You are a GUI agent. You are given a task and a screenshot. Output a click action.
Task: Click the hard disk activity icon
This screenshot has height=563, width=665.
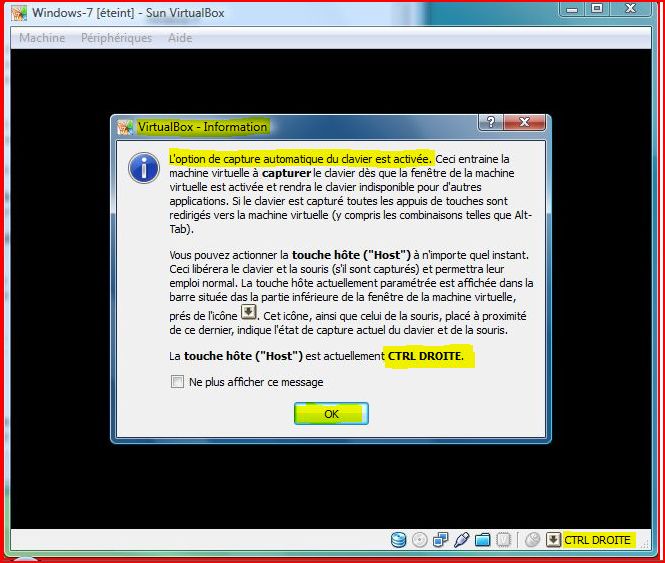click(398, 540)
